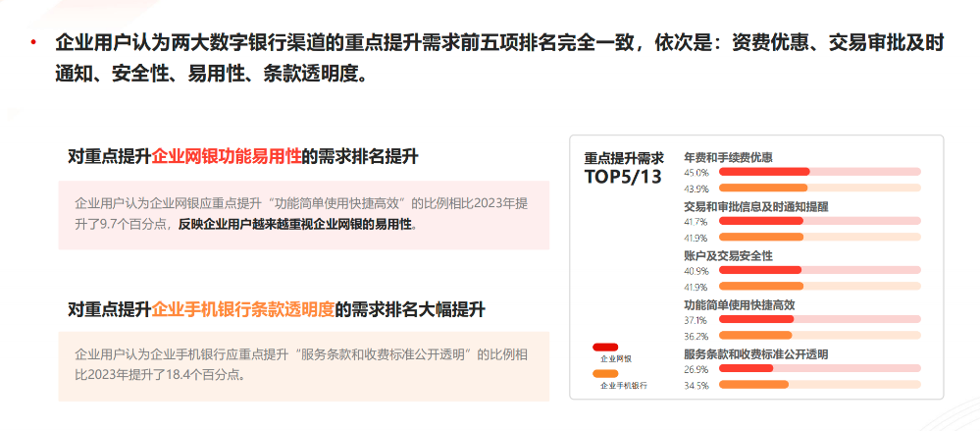The height and width of the screenshot is (431, 980).
Task: Click the orange 企业手机银行 legend swatch
Action: point(605,373)
